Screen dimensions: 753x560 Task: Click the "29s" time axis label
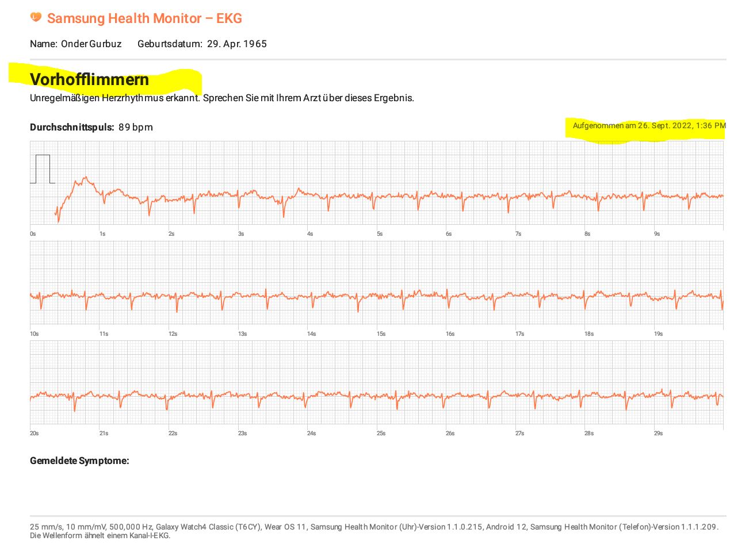point(658,433)
